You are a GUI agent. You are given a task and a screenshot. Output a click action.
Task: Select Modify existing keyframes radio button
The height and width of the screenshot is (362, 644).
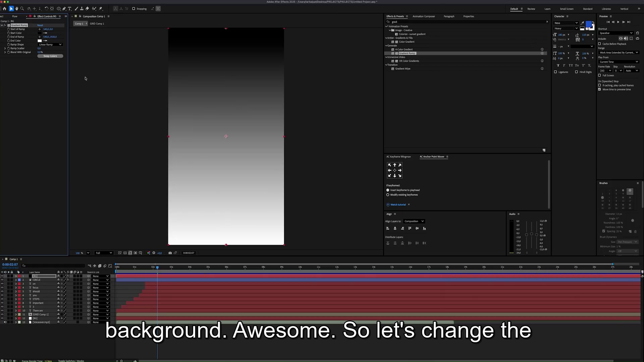[388, 195]
